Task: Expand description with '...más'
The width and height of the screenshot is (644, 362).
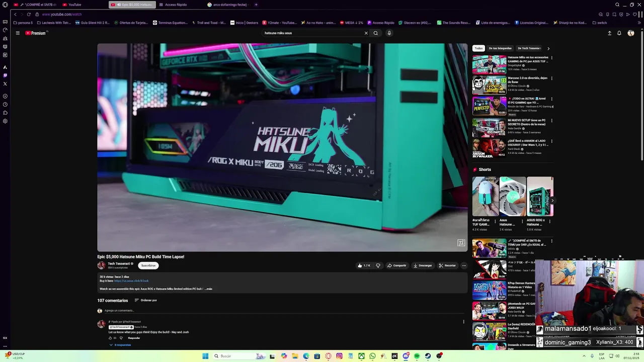Action: point(208,289)
